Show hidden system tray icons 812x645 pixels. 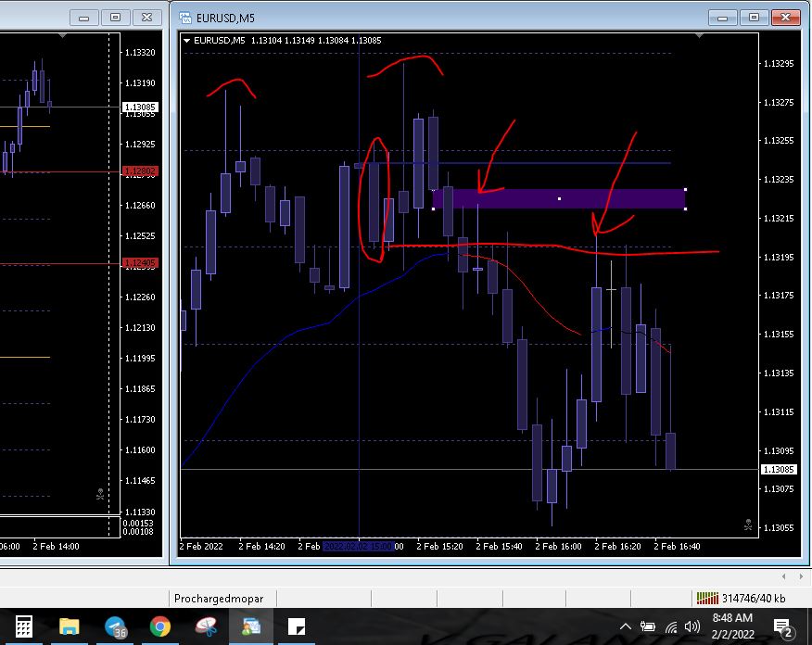tap(625, 626)
